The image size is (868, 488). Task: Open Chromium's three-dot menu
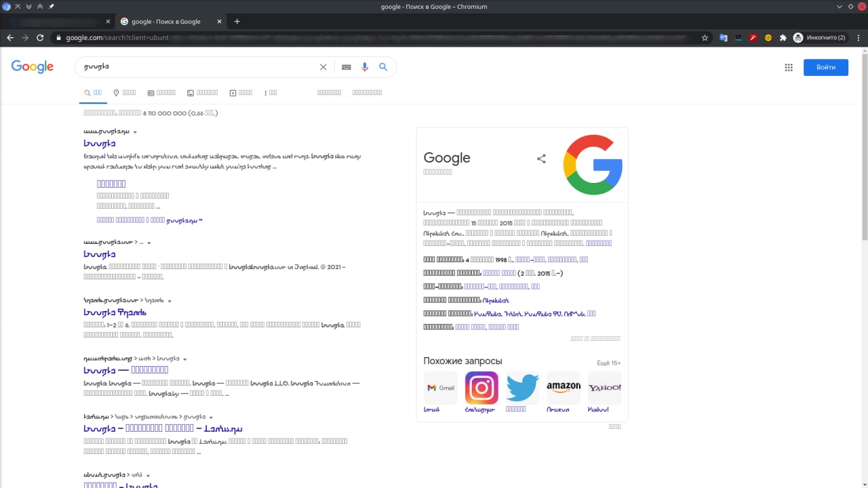tap(859, 38)
